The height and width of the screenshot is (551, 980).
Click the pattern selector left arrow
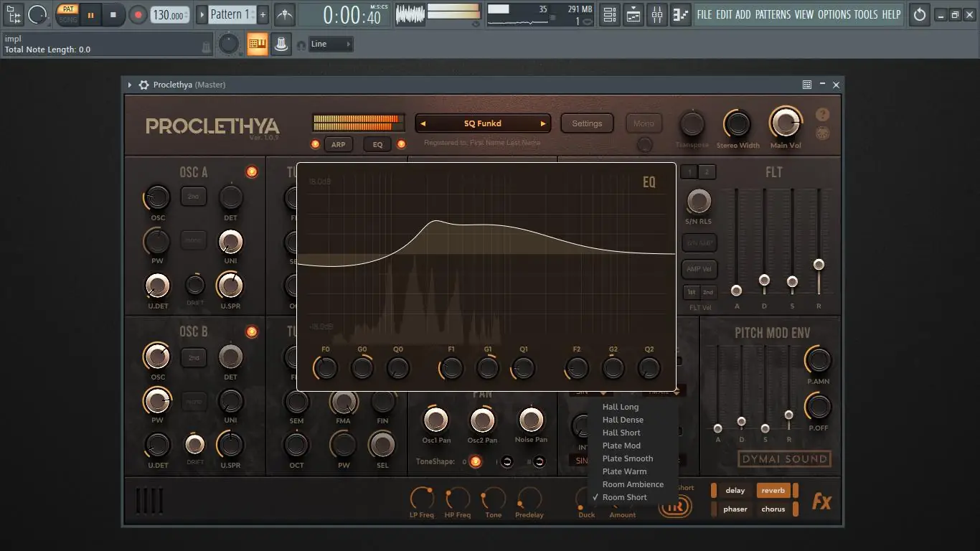coord(202,14)
